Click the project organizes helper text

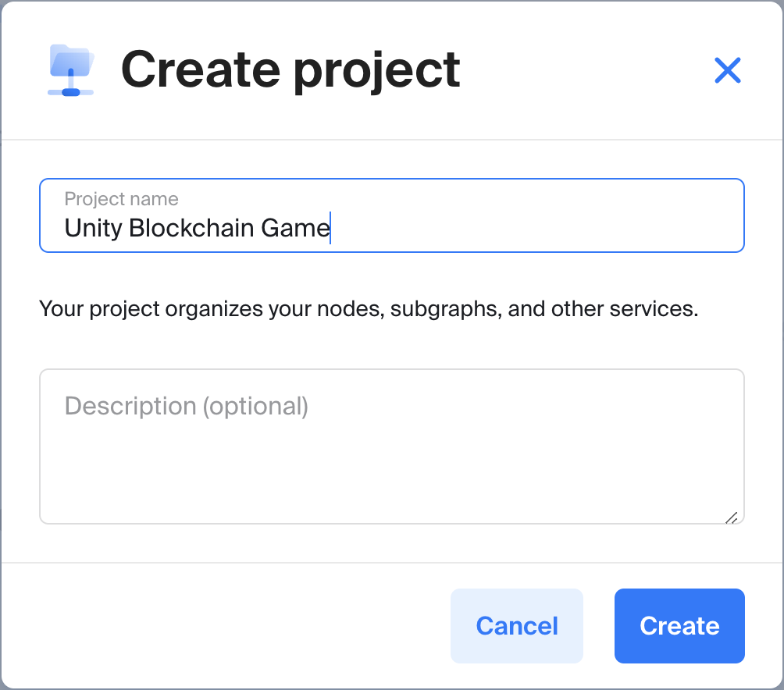(369, 309)
